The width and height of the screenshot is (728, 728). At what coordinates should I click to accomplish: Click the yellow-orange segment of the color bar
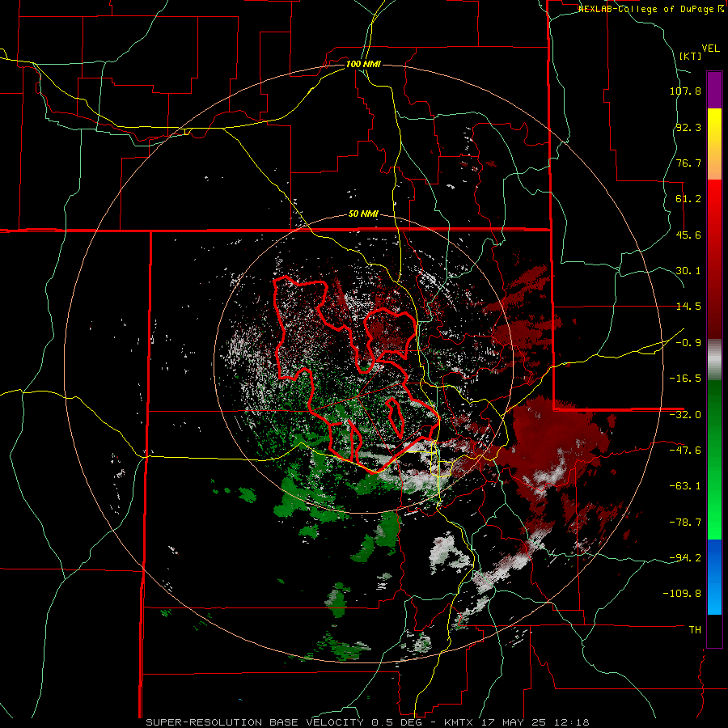point(714,144)
